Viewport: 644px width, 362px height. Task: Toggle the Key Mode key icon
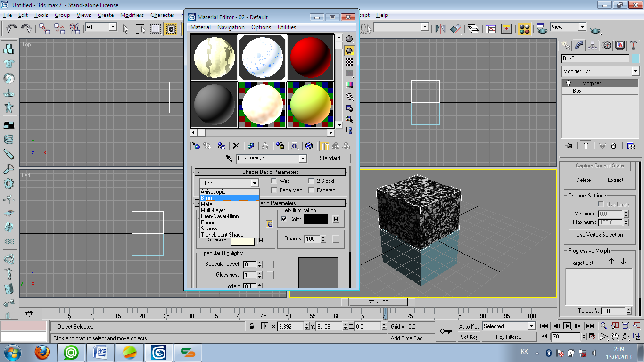[446, 331]
